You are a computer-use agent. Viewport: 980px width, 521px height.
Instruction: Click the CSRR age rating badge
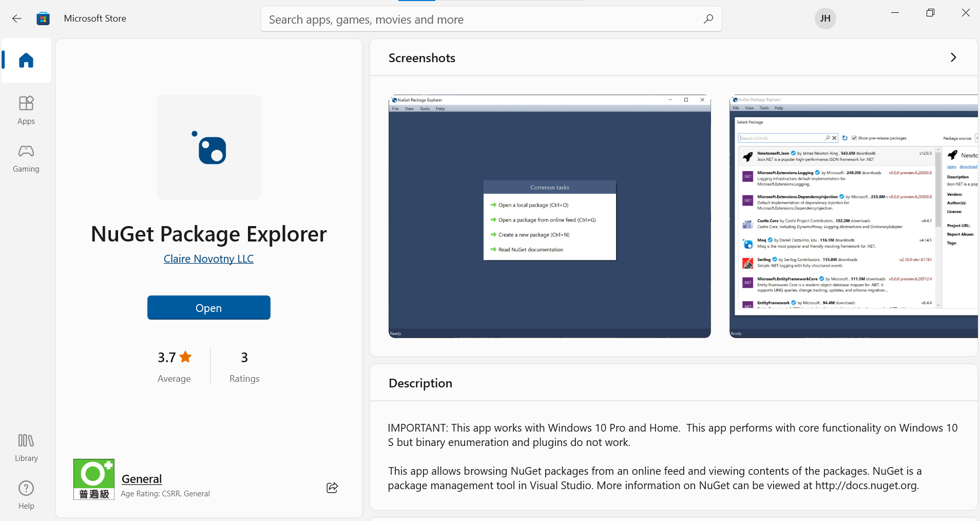point(93,479)
